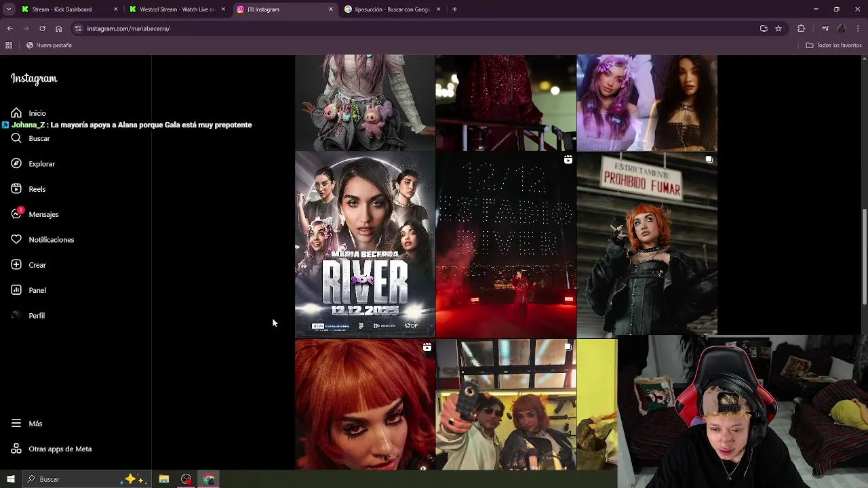
Task: Open Mensajes with unread badge
Action: pyautogui.click(x=35, y=214)
